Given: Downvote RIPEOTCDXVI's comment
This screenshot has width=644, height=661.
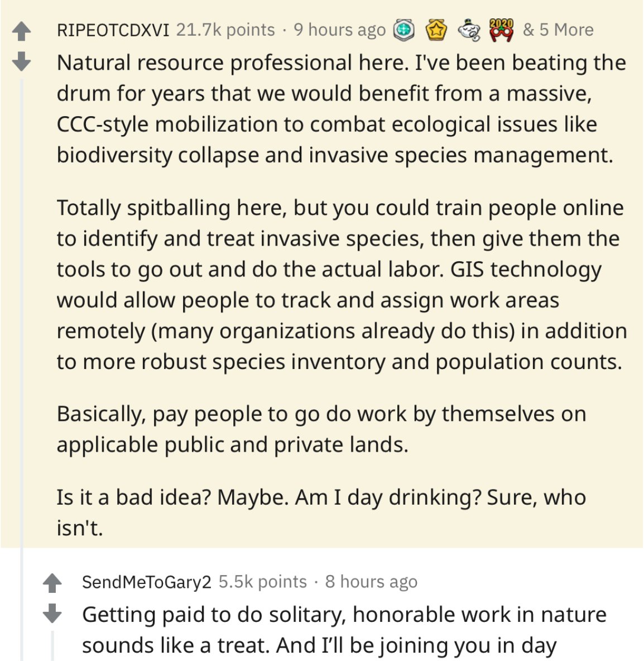Looking at the screenshot, I should coord(21,61).
